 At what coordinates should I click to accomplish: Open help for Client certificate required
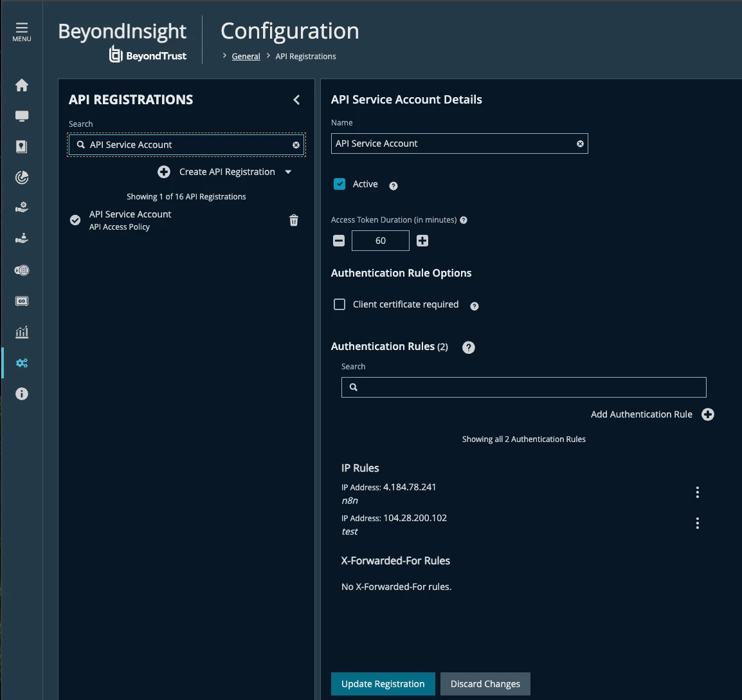[x=474, y=306]
